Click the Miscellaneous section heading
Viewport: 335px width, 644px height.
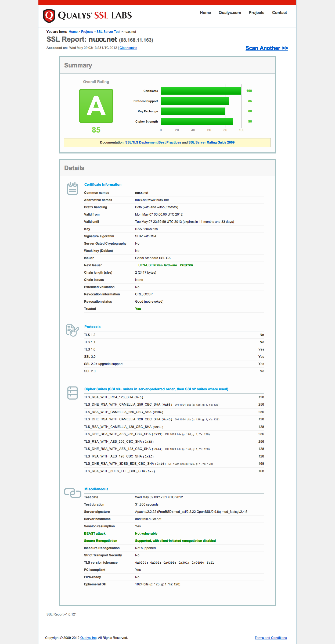click(x=96, y=489)
